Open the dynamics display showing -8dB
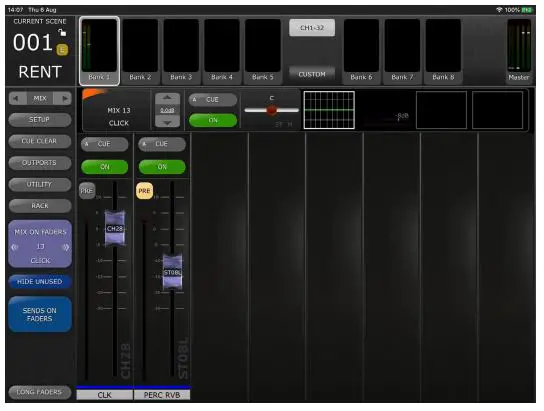This screenshot has width=544, height=411. (385, 110)
